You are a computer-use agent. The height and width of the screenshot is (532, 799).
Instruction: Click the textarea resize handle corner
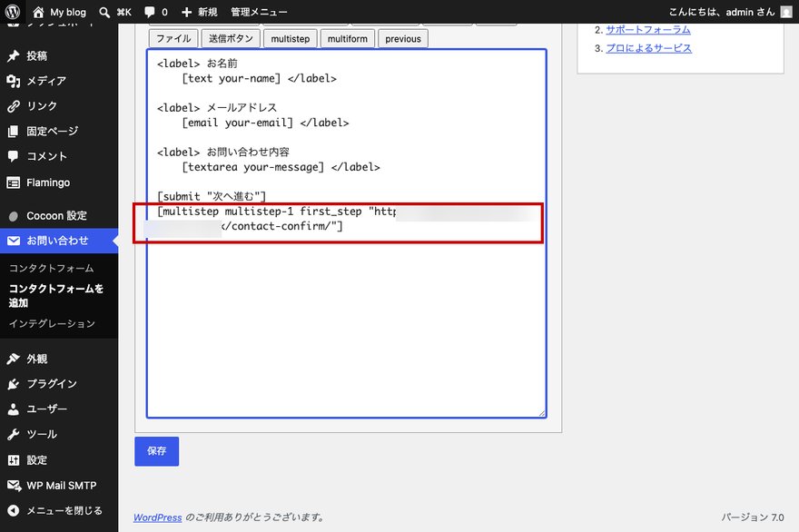pos(542,413)
